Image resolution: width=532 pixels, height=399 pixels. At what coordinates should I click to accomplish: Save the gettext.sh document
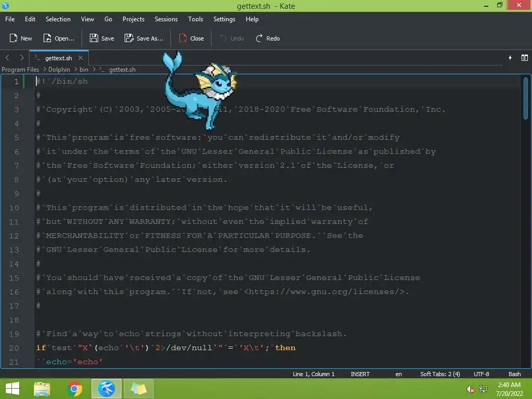coord(102,38)
